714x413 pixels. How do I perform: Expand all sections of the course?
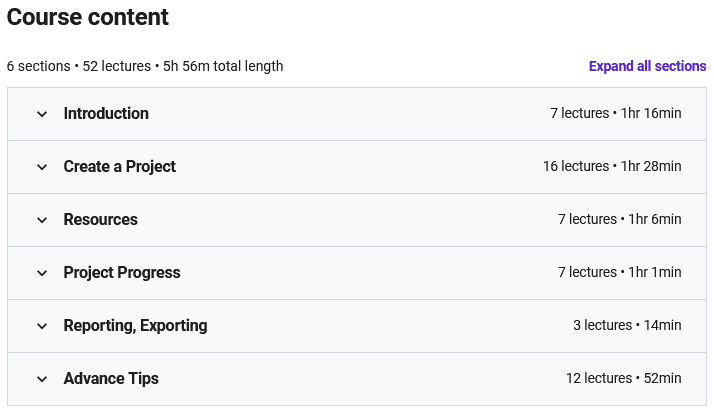[647, 66]
